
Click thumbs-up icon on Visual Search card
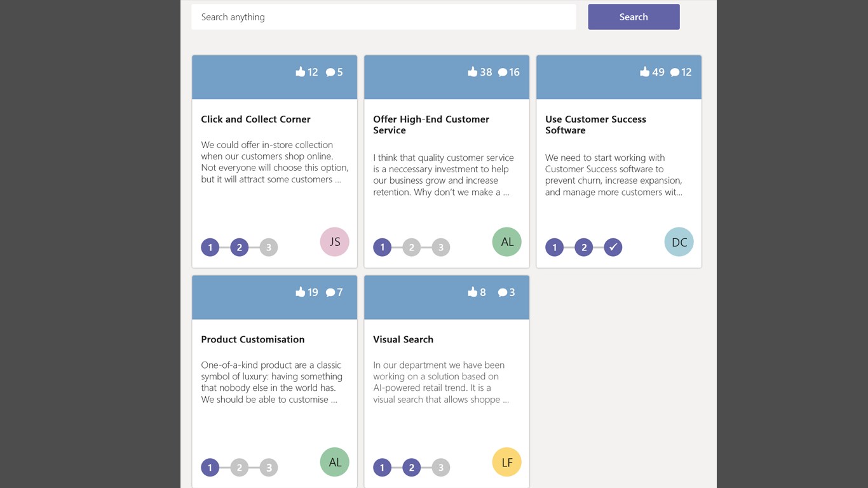(472, 292)
